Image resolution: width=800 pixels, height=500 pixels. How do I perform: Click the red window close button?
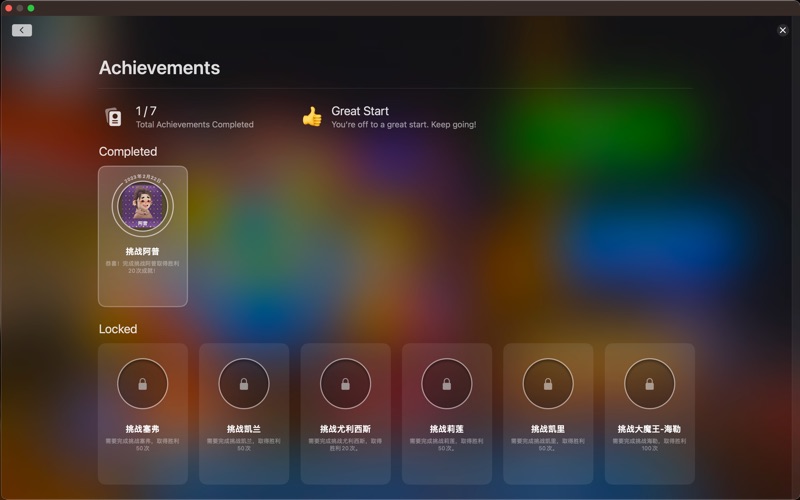9,8
